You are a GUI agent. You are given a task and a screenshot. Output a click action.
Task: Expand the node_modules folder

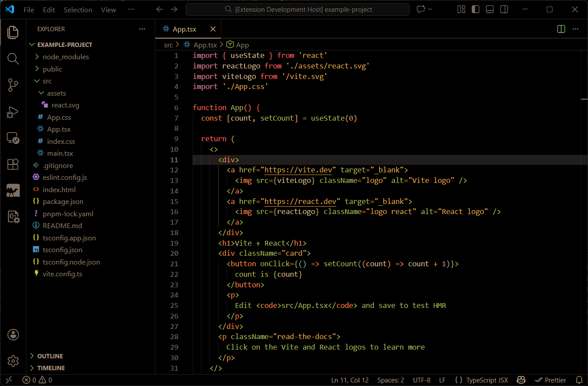[x=91, y=57]
